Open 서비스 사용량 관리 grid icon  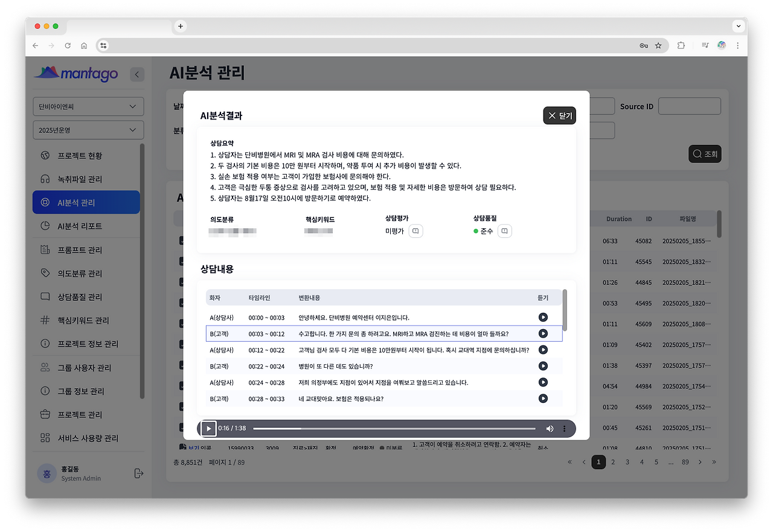(46, 438)
